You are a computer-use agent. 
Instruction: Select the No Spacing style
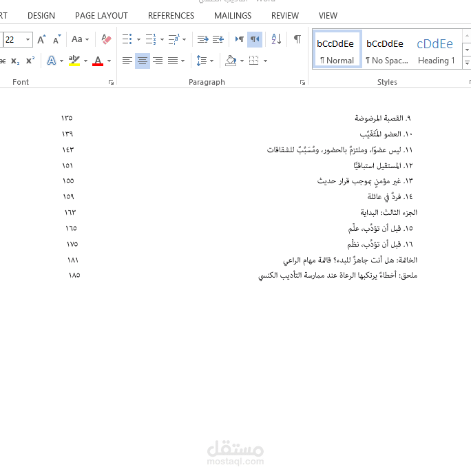(x=386, y=50)
